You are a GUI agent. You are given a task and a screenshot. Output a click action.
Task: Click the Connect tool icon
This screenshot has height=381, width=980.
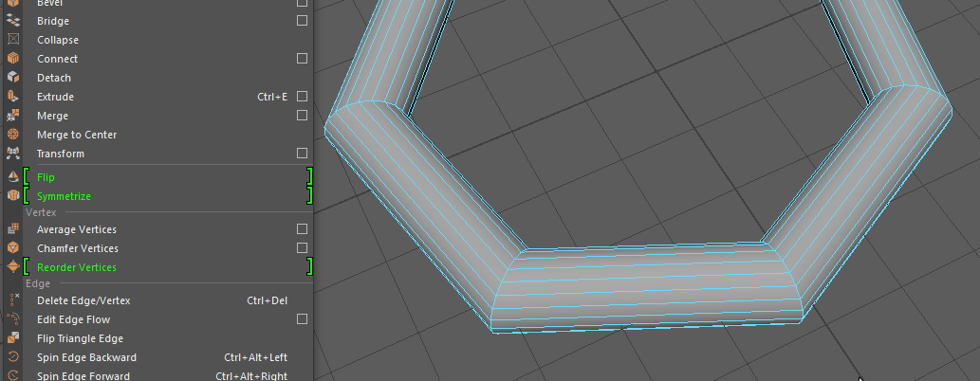pyautogui.click(x=13, y=59)
